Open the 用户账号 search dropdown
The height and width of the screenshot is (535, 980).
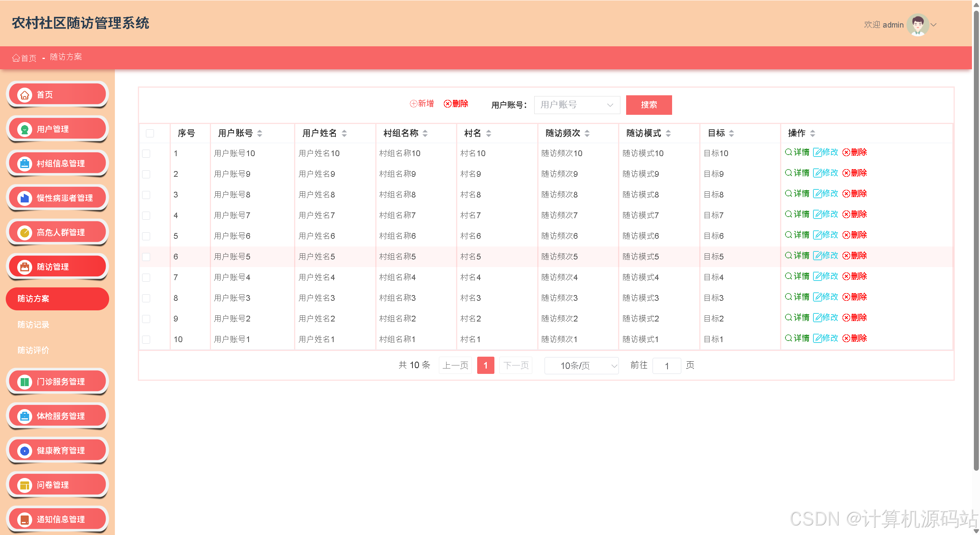point(577,105)
